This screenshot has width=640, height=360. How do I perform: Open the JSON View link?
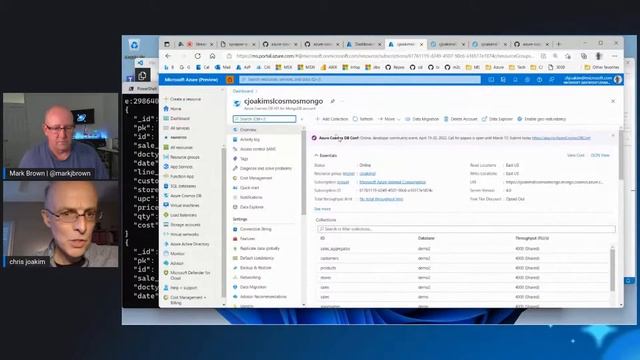(x=600, y=156)
